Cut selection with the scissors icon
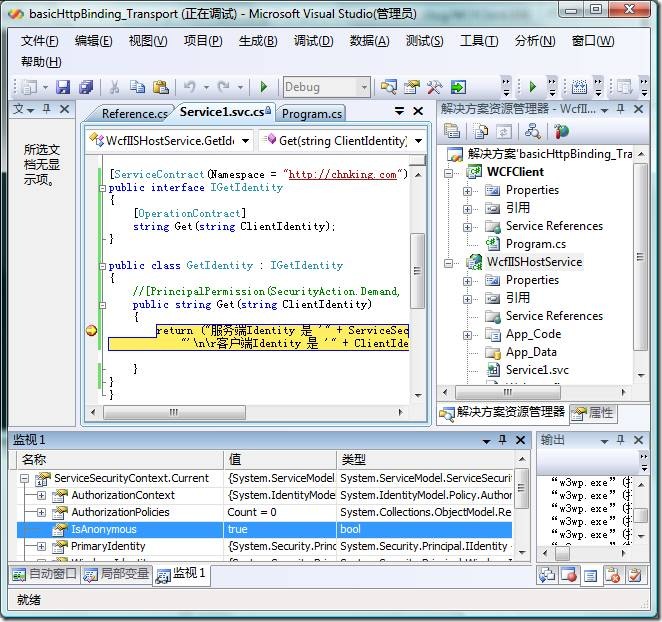The height and width of the screenshot is (622, 662). [x=114, y=87]
